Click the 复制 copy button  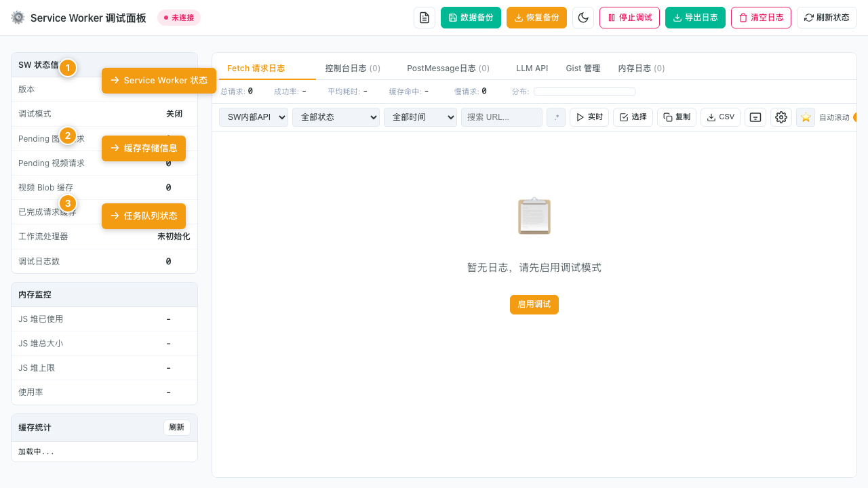(677, 117)
